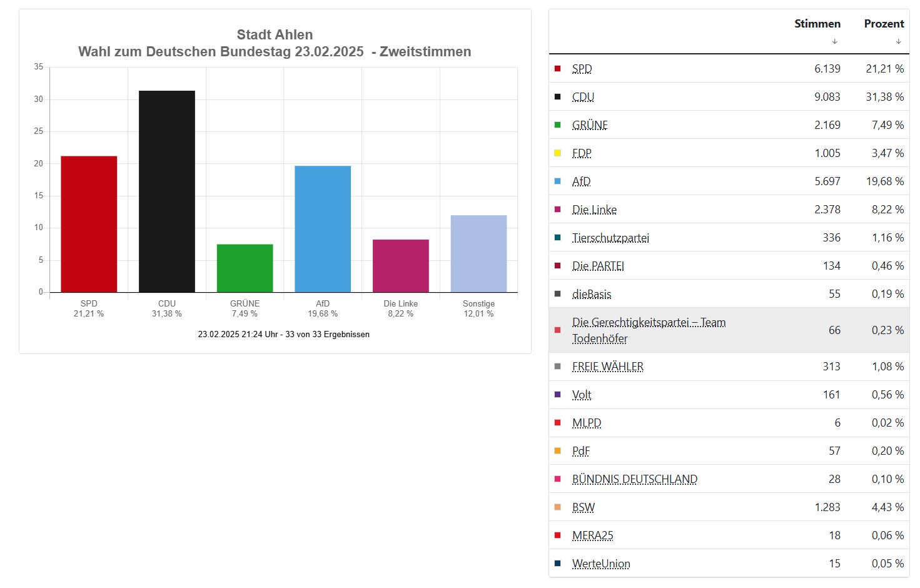Click the Volt percentage 0,56 %

click(x=887, y=395)
